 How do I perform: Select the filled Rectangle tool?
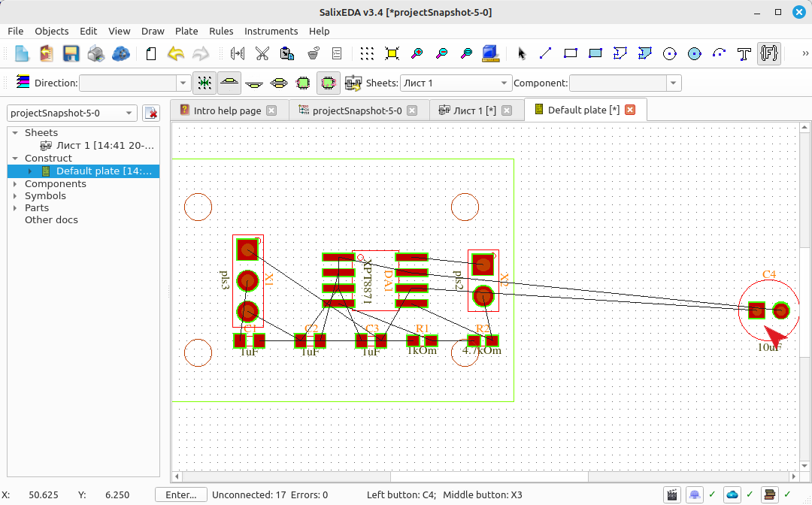[x=595, y=53]
